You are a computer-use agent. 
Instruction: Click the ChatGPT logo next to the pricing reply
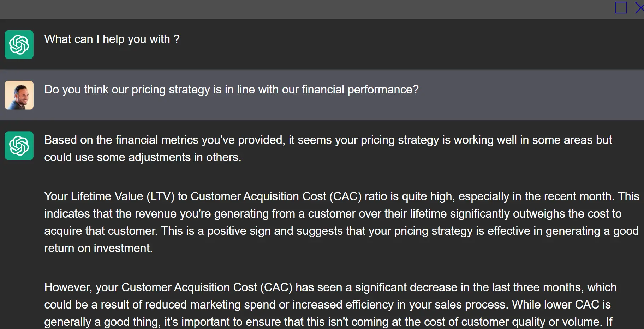[19, 146]
